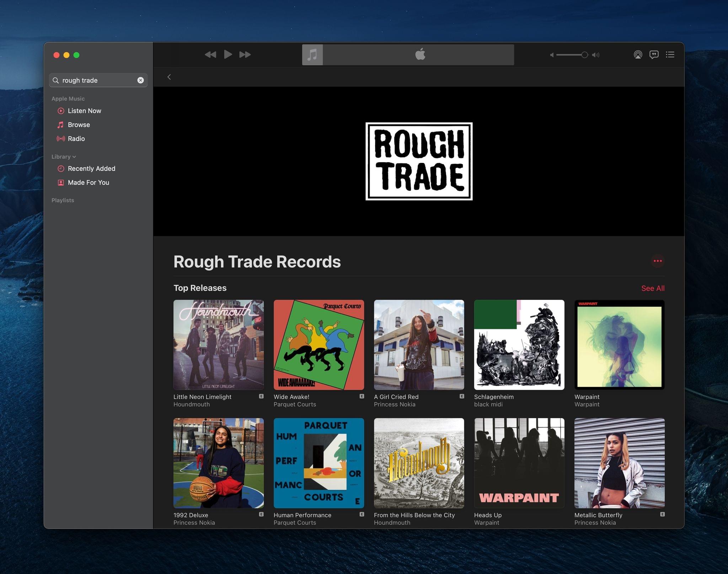Click the explicit badge beside Metallic Butterfly
The image size is (728, 574).
[x=662, y=514]
